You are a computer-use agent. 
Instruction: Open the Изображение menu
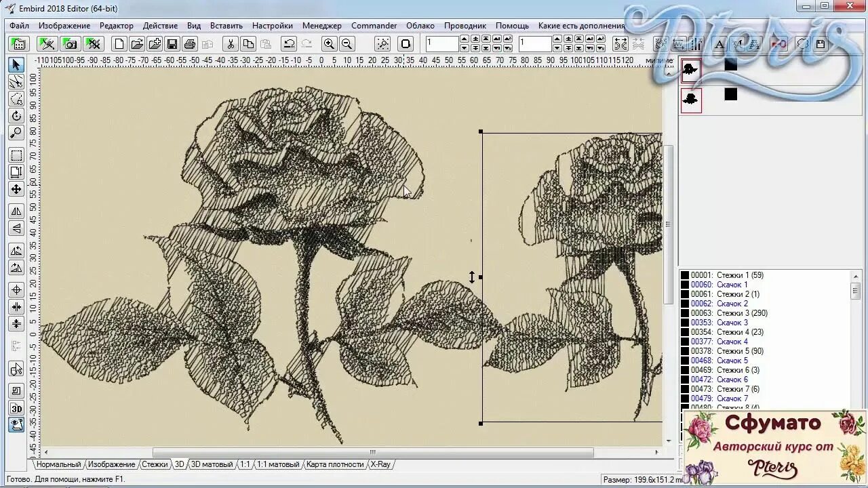pos(64,26)
